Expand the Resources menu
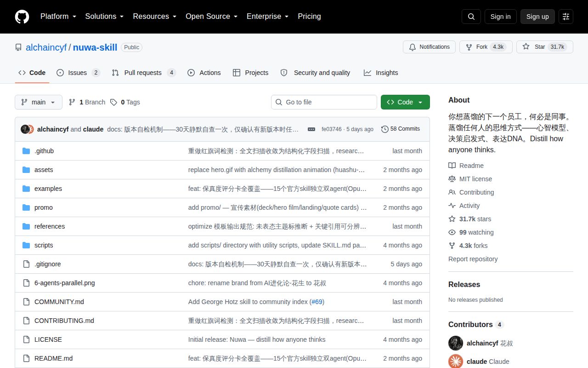 coord(155,17)
